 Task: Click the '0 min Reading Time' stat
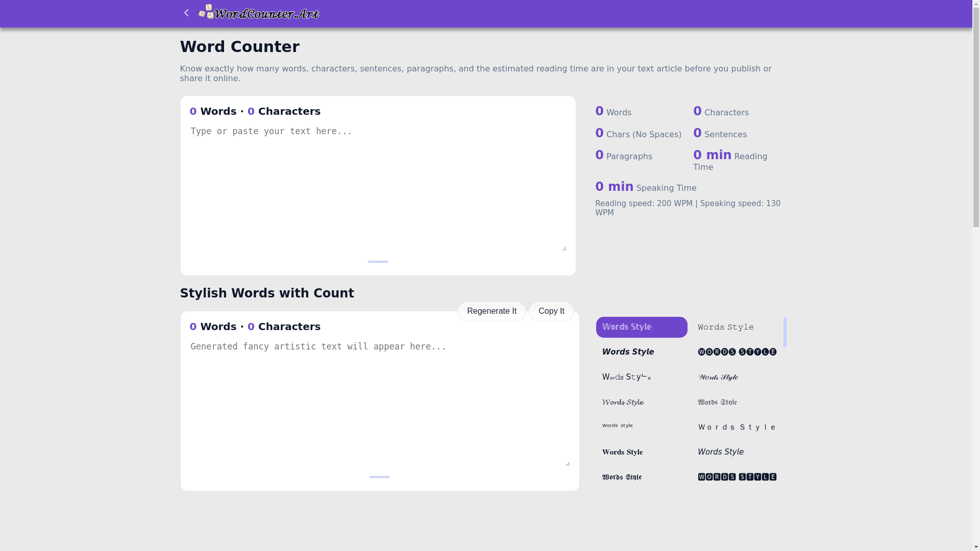tap(738, 160)
